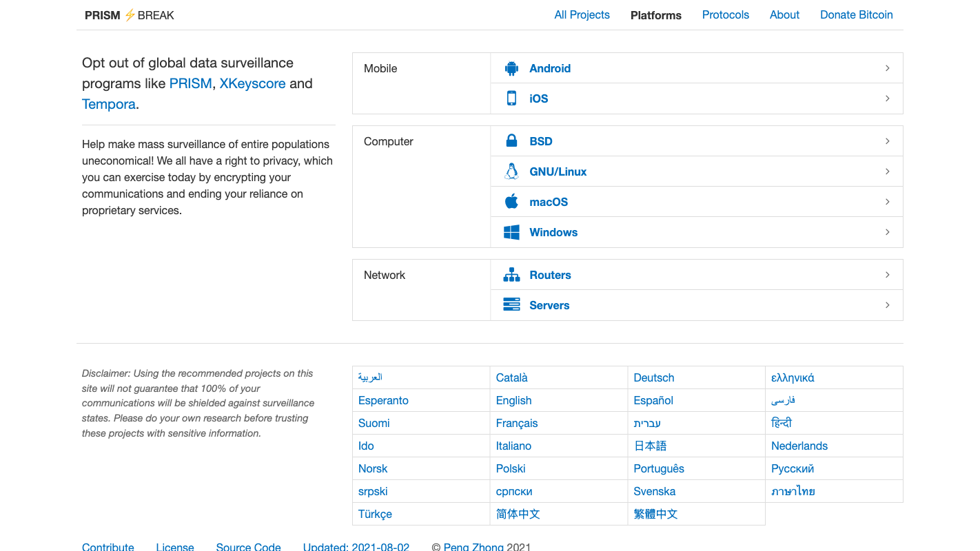Switch language to Deutsch
The width and height of the screenshot is (980, 551).
point(654,377)
